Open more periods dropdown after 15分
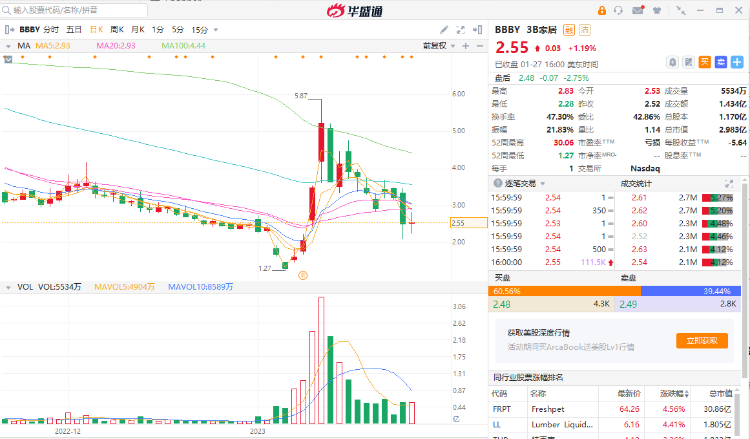This screenshot has height=439, width=750. (x=216, y=30)
